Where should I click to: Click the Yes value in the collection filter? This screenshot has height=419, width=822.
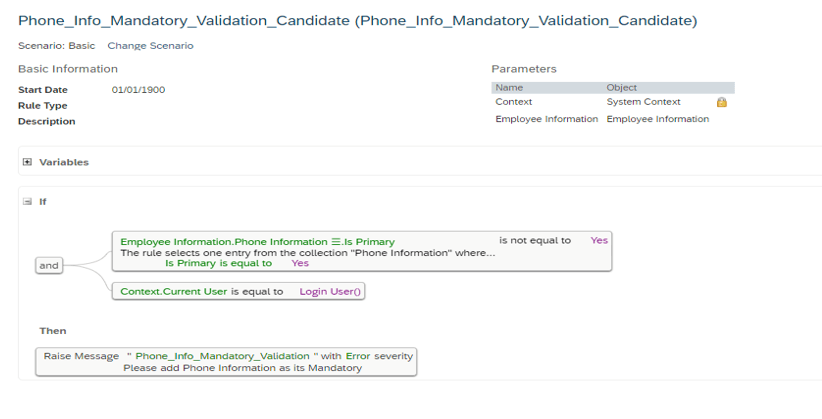pyautogui.click(x=300, y=263)
